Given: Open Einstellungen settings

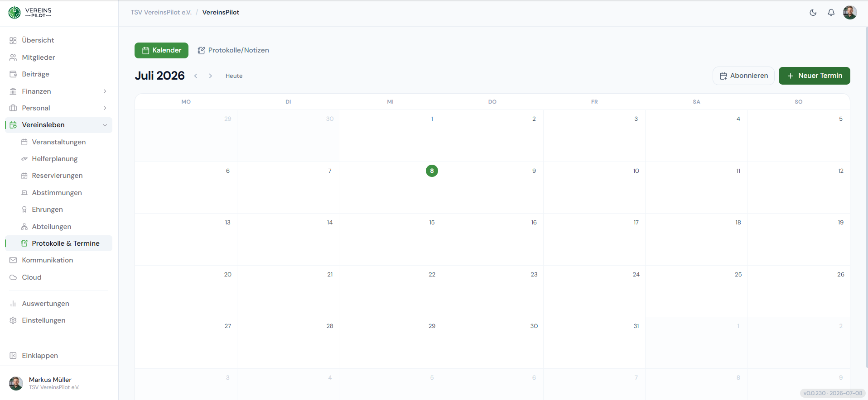Looking at the screenshot, I should (x=58, y=320).
